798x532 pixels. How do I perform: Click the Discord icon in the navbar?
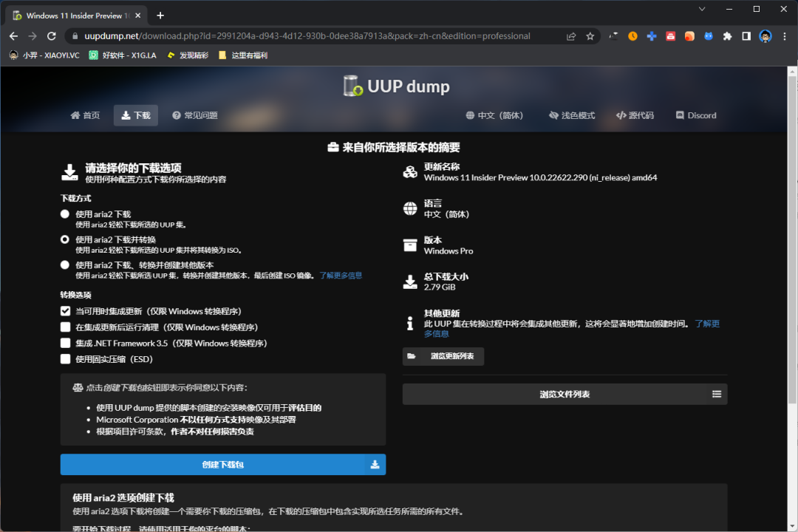[x=680, y=115]
